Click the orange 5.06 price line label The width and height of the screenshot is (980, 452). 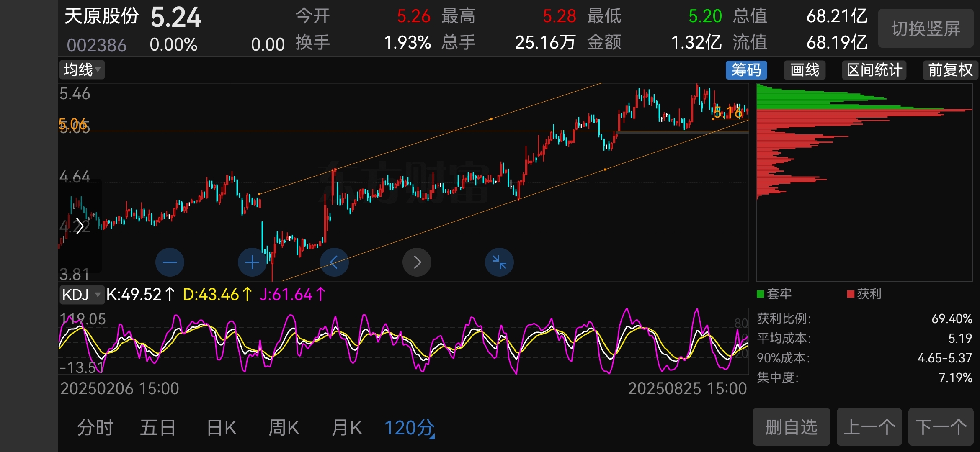(72, 123)
